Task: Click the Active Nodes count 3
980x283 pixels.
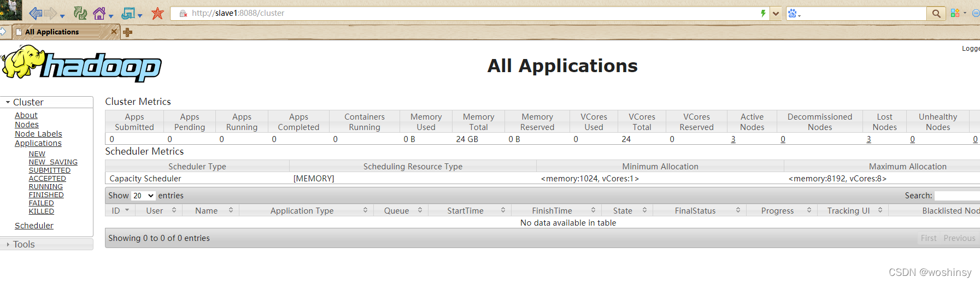Action: [x=733, y=139]
